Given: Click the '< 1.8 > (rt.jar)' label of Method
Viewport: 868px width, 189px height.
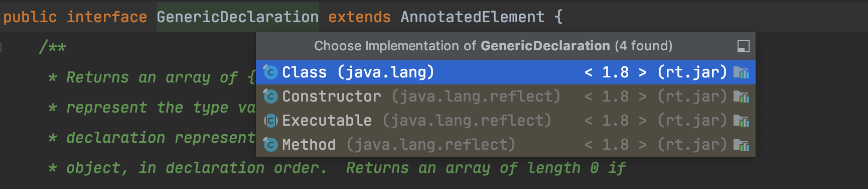Looking at the screenshot, I should (x=656, y=145).
